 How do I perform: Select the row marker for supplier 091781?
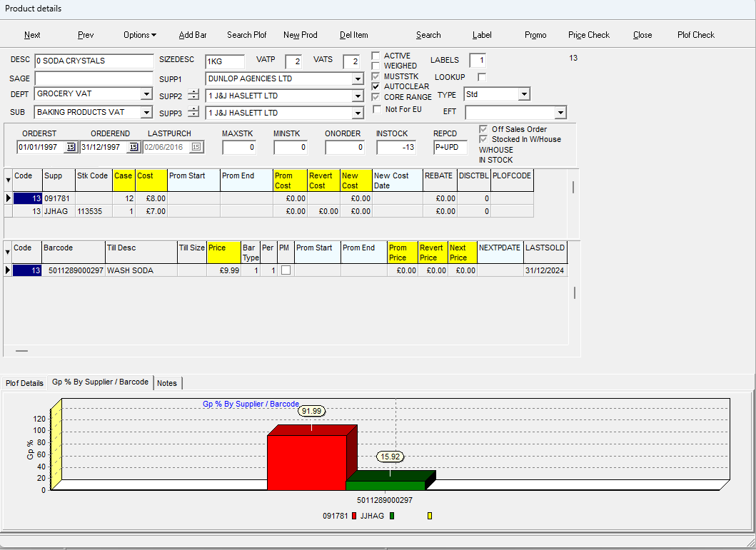[8, 198]
